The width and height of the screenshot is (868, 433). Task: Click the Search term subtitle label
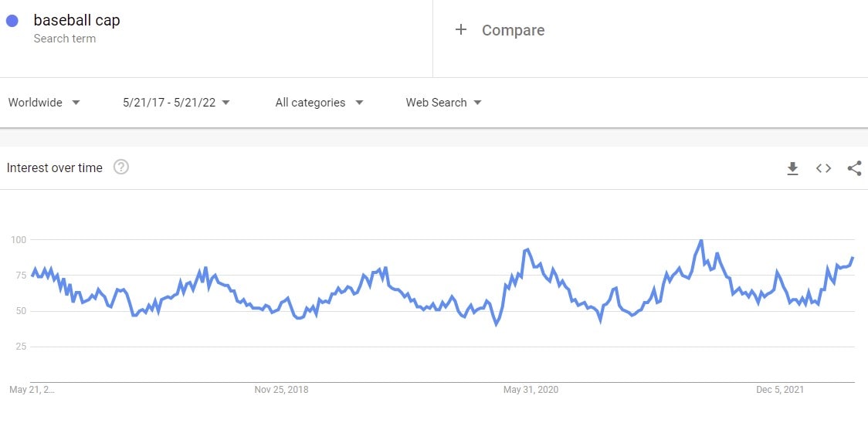[65, 39]
